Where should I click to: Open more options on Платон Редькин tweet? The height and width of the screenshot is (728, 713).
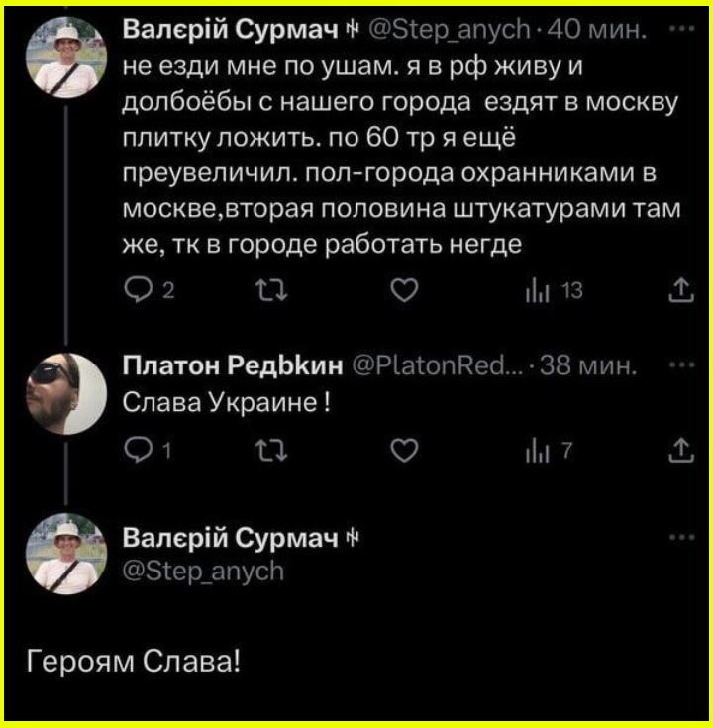point(682,364)
